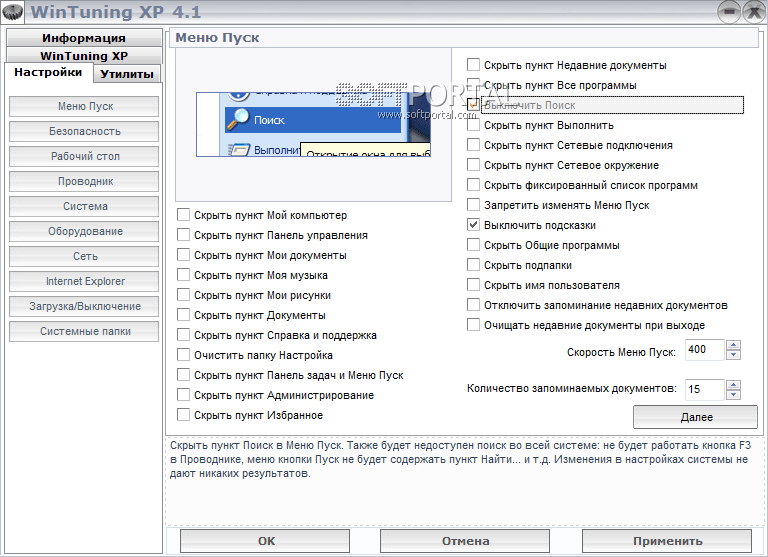
Task: Switch to the Утилиты tab
Action: (127, 74)
